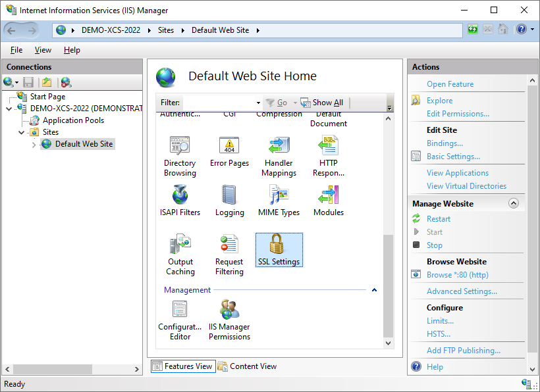540x392 pixels.
Task: Click the Stop loading X icon in address bar
Action: (488, 30)
